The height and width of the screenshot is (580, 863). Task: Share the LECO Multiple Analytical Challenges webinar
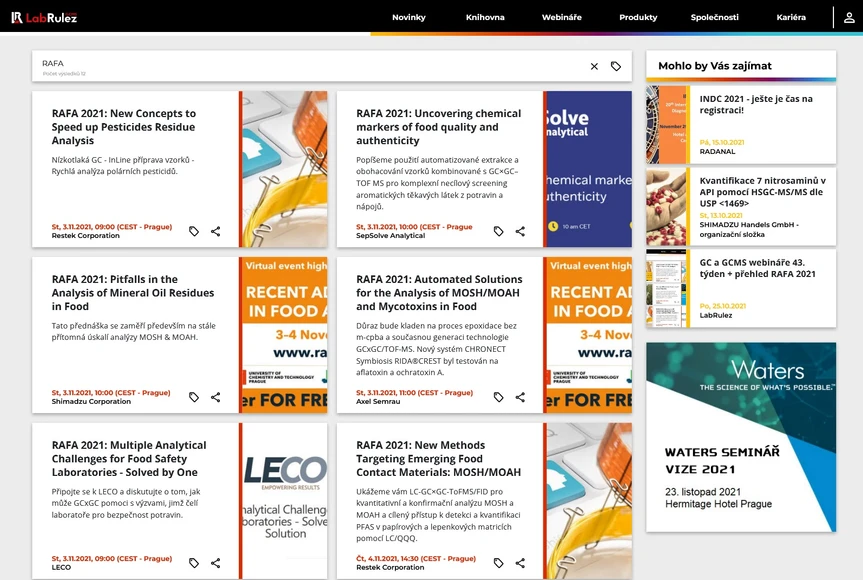pos(215,563)
